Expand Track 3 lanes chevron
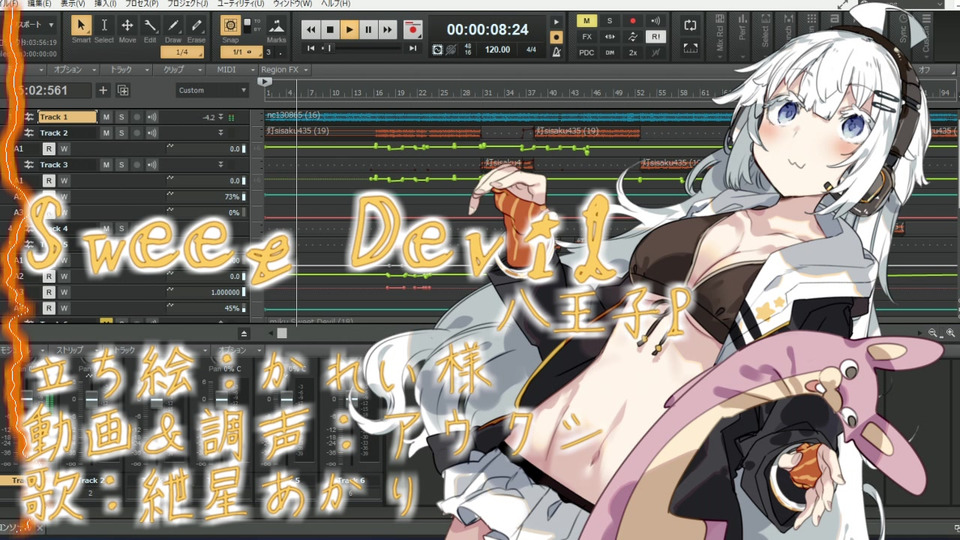Image resolution: width=960 pixels, height=540 pixels. coord(221,165)
